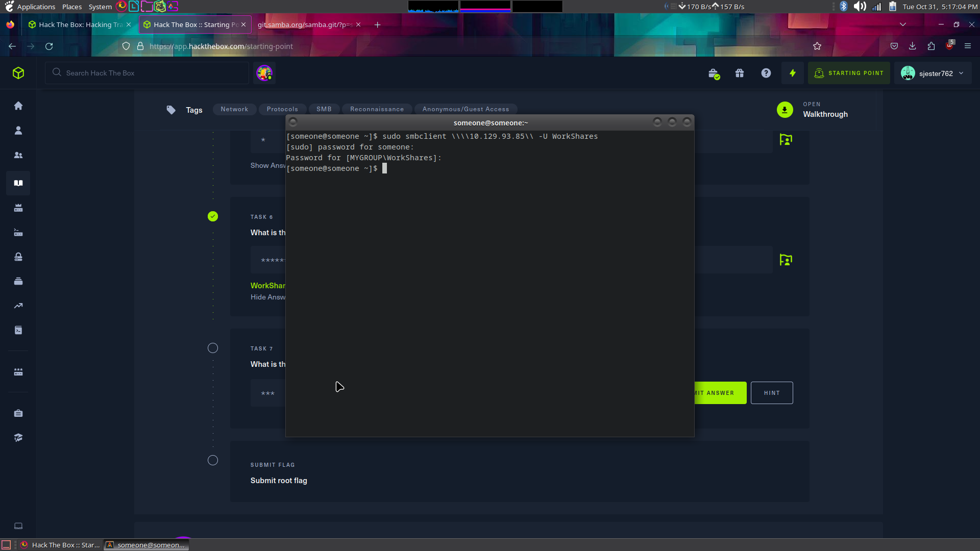The width and height of the screenshot is (980, 551).
Task: Click the HINT button
Action: 772,393
